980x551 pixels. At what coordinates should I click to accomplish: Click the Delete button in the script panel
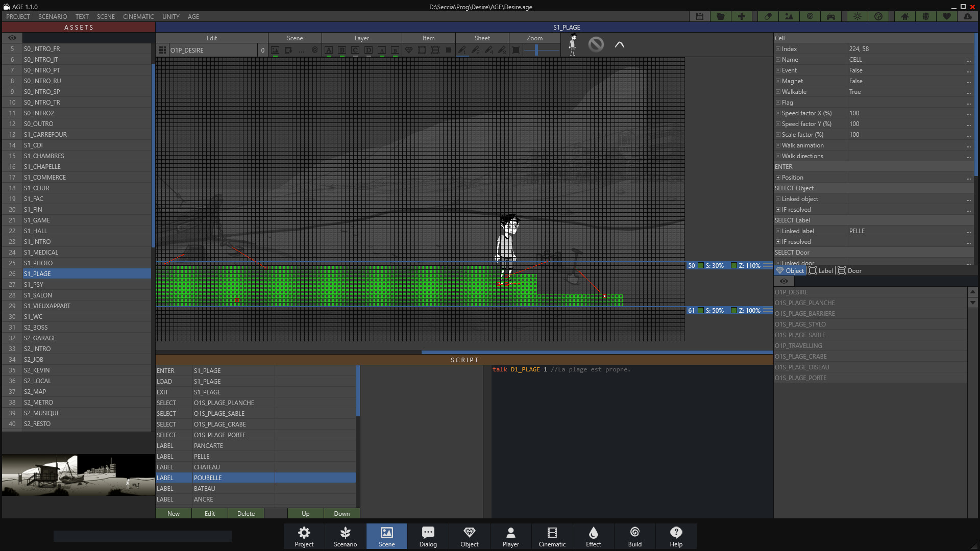coord(246,513)
